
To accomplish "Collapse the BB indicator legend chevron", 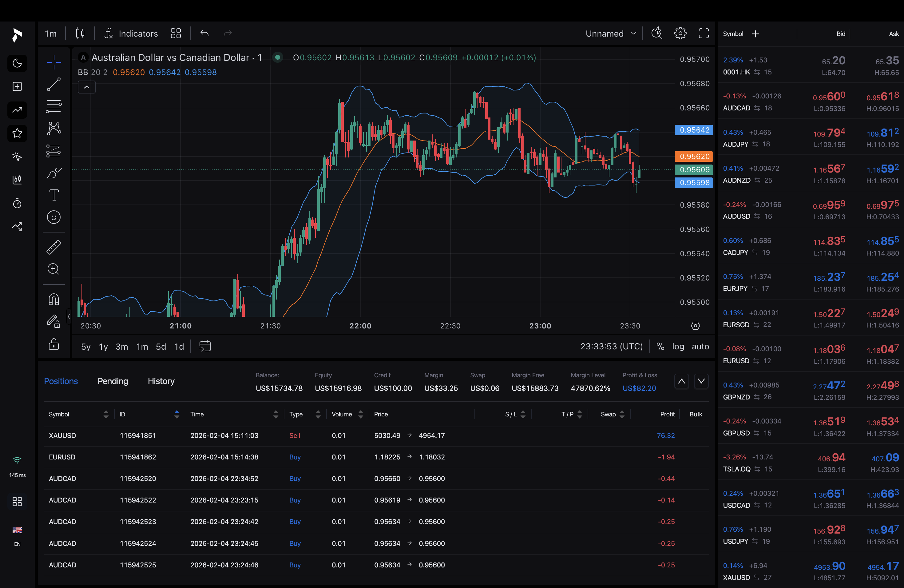I will click(87, 87).
